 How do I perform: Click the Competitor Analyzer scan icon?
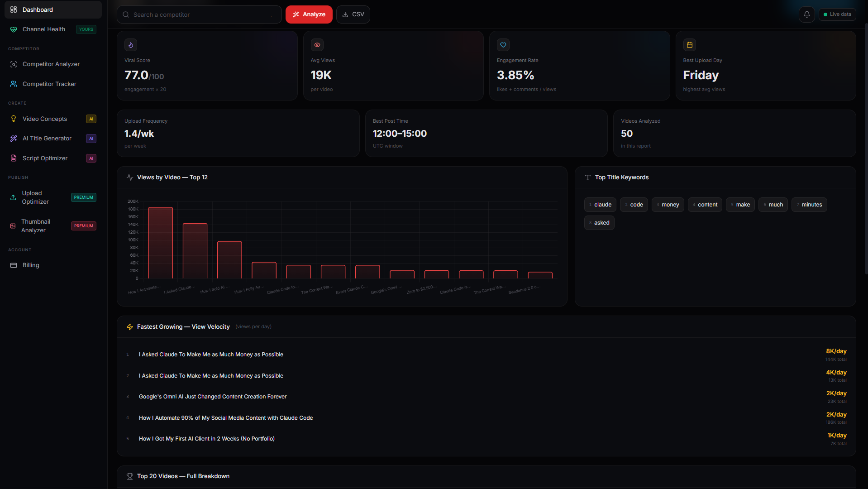pyautogui.click(x=14, y=64)
